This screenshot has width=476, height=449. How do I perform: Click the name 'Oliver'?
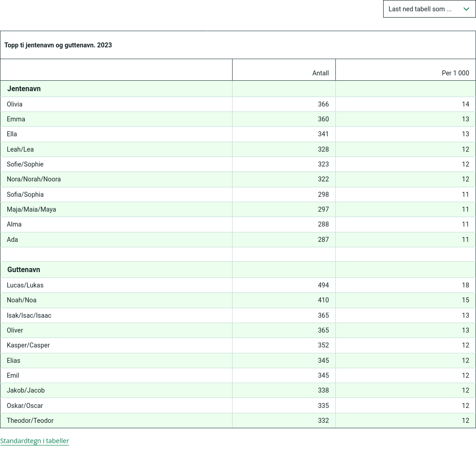15,330
